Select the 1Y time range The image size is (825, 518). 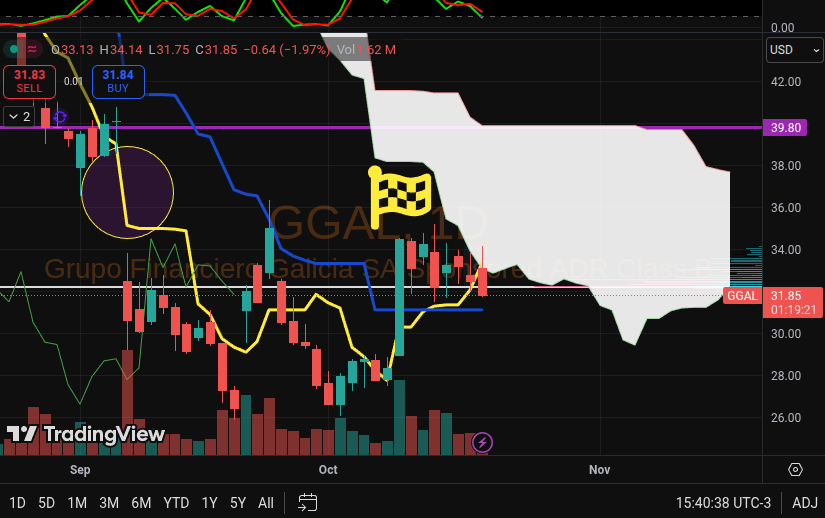[209, 503]
